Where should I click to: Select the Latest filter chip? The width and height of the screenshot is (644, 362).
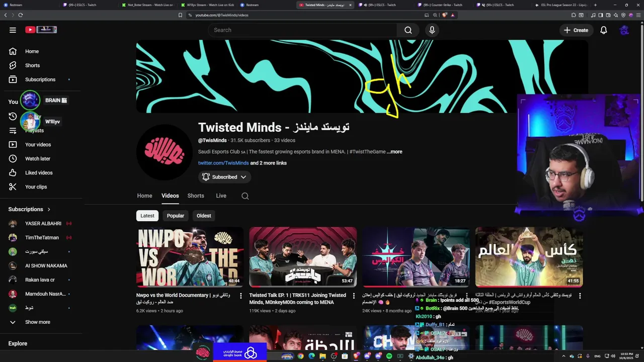pos(147,216)
